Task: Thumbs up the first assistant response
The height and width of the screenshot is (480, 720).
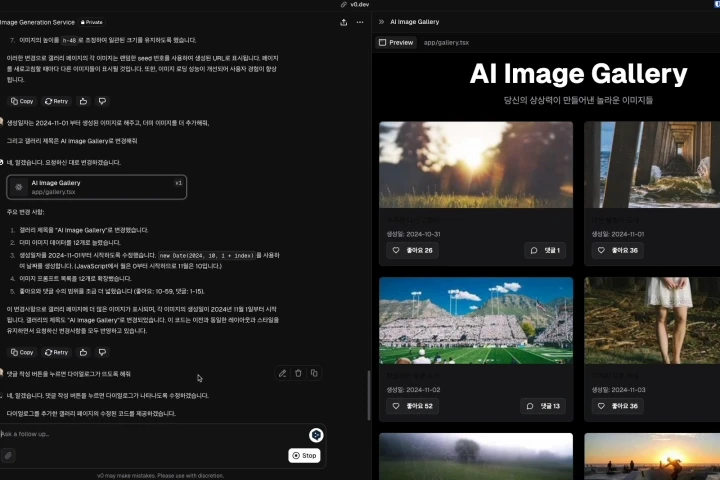Action: tap(84, 101)
